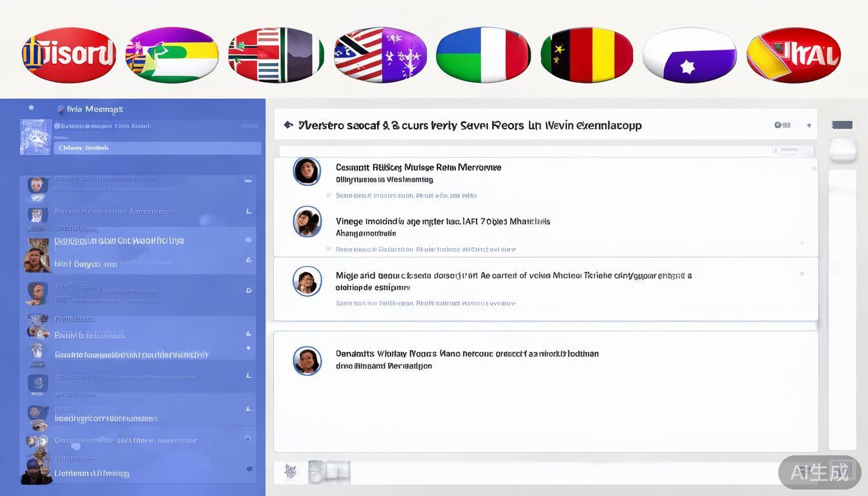Click the star icon in bottom message toolbar
This screenshot has height=496, width=868.
[291, 472]
